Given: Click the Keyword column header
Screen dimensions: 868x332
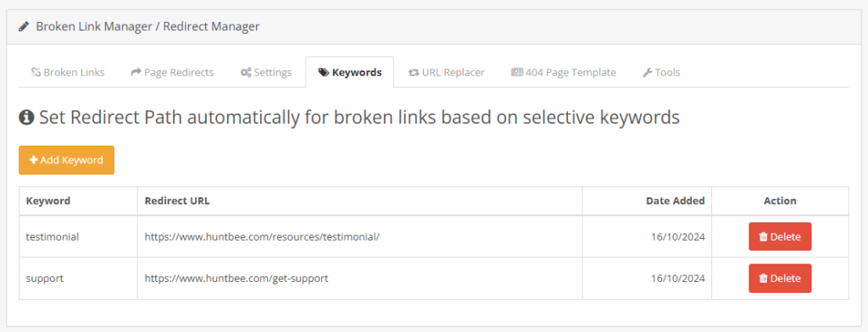Looking at the screenshot, I should [48, 201].
